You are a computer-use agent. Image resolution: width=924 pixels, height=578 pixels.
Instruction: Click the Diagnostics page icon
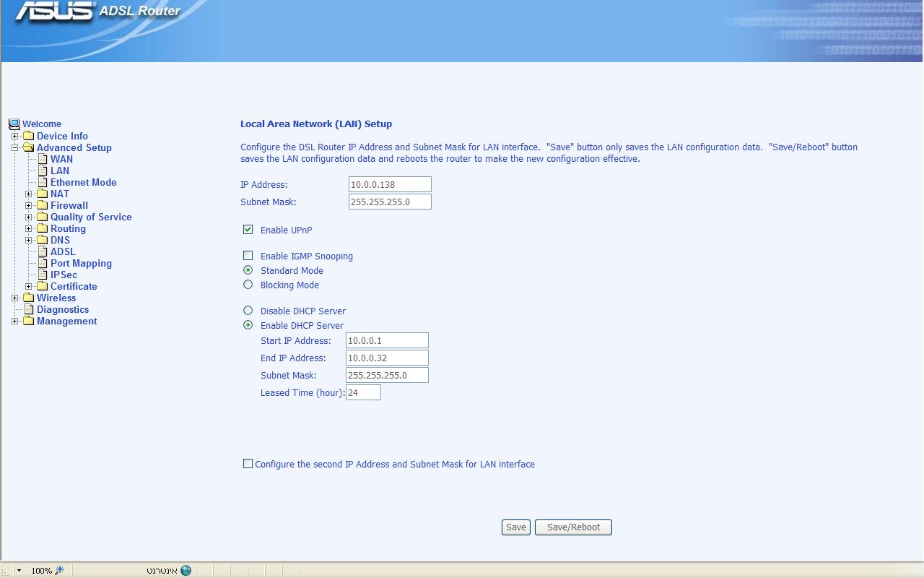tap(30, 309)
